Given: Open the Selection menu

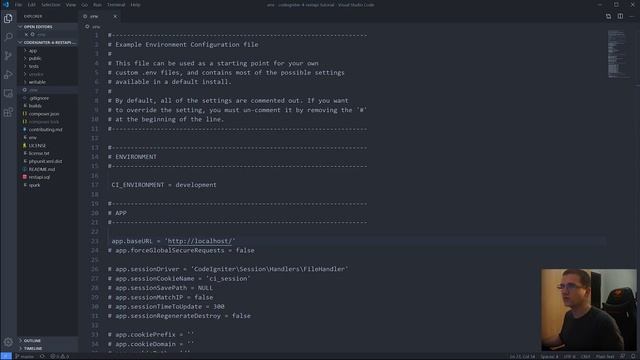Looking at the screenshot, I should [51, 5].
